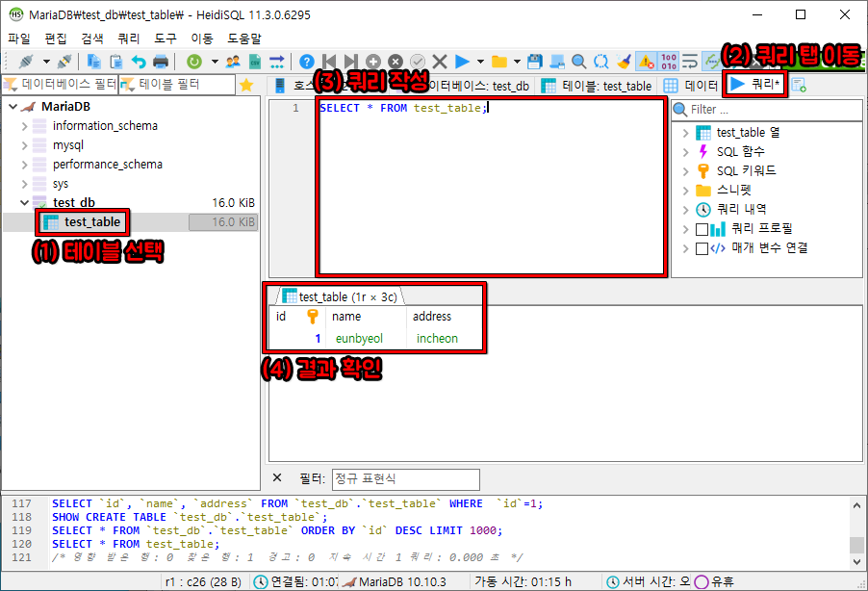868x591 pixels.
Task: Click the 'address' column header
Action: [x=445, y=317]
